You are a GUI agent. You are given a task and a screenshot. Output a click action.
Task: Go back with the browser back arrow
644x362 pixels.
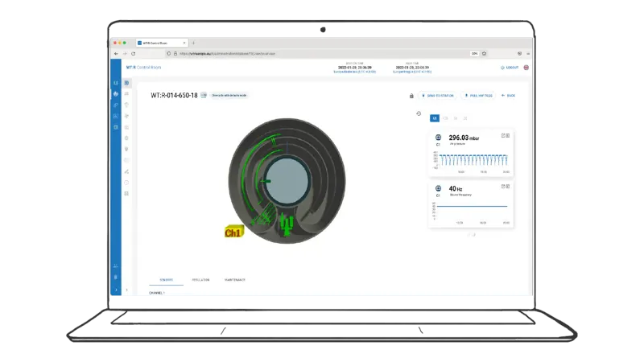point(116,54)
